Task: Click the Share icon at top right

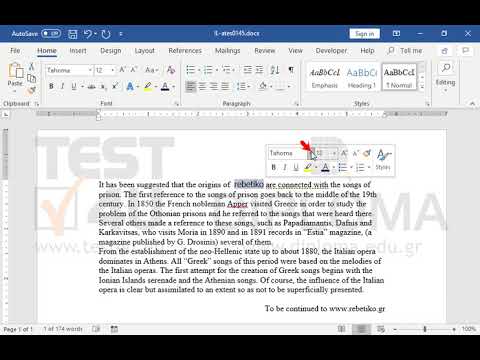Action: tap(445, 51)
